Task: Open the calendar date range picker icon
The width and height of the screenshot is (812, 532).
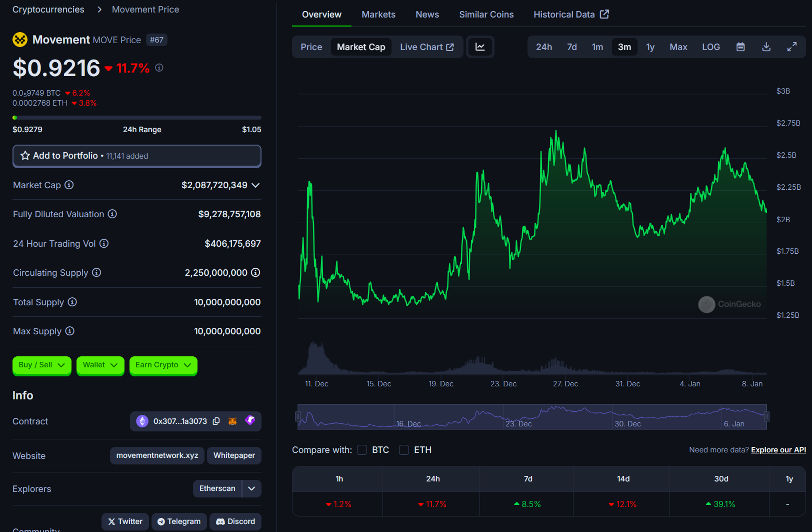Action: coord(740,47)
